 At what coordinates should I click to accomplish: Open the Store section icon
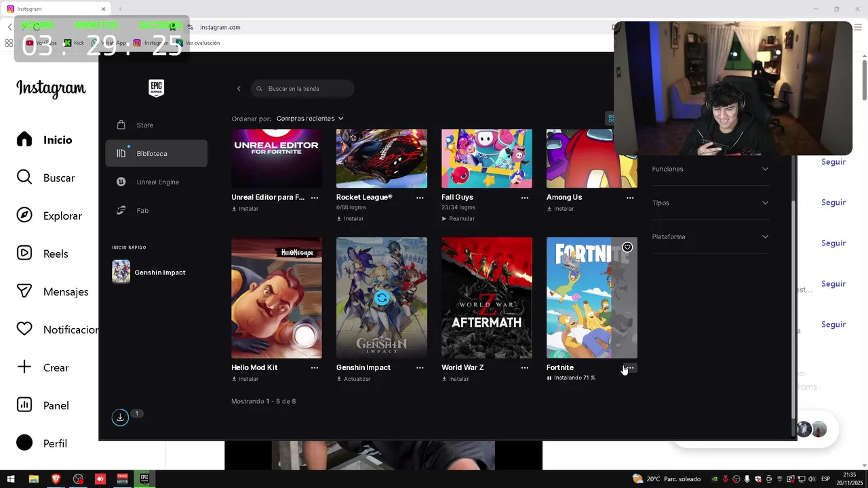pos(121,125)
